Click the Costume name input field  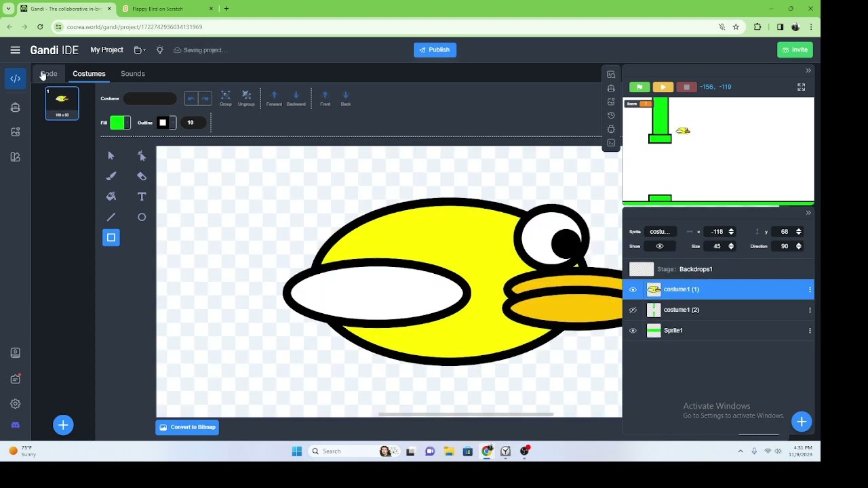click(150, 99)
